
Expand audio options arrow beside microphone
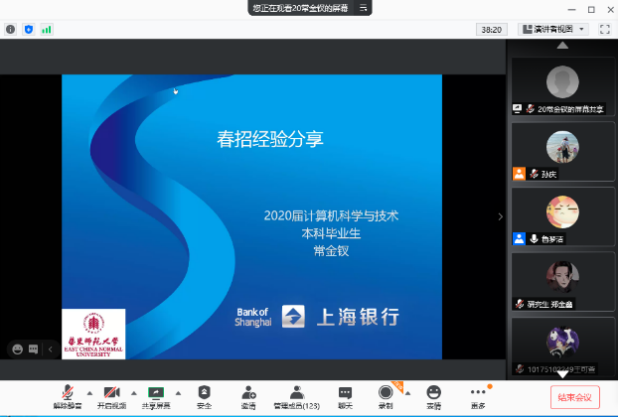pyautogui.click(x=88, y=391)
